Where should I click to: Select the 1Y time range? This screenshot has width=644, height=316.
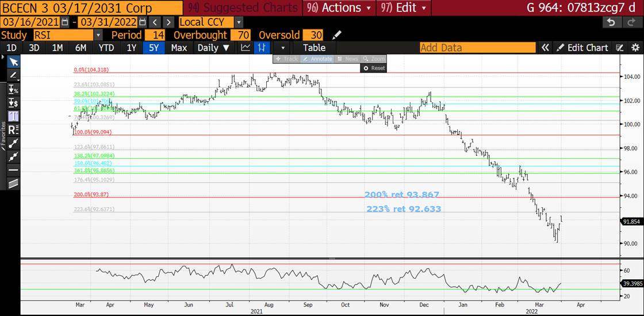(131, 48)
